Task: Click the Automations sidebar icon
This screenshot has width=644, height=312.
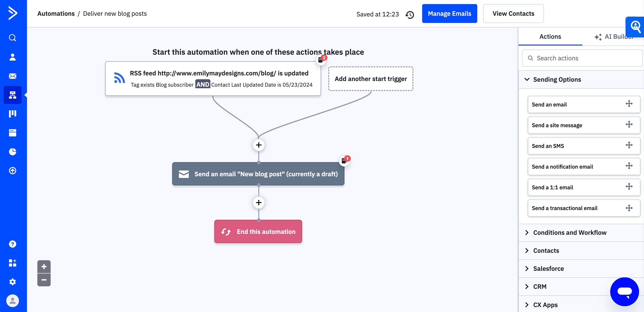Action: pos(13,95)
